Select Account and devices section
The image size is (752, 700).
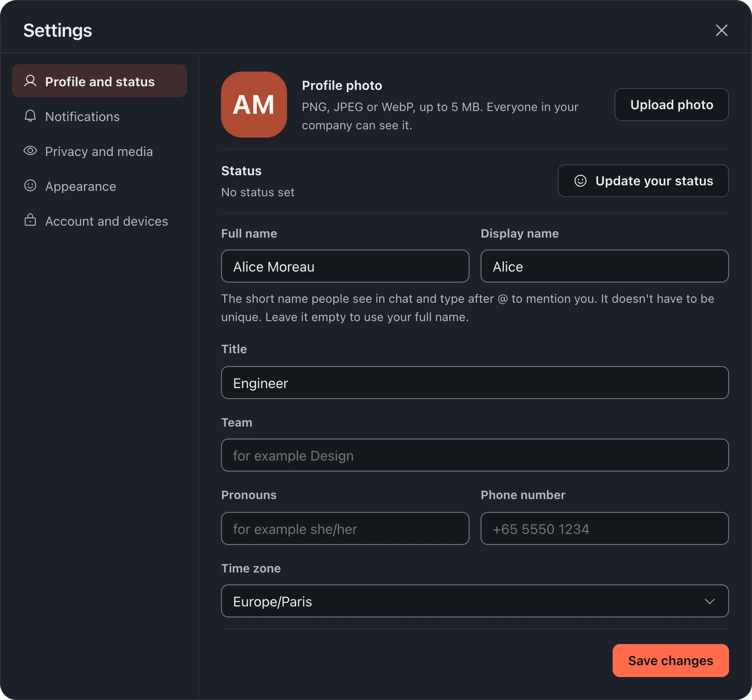click(x=100, y=221)
